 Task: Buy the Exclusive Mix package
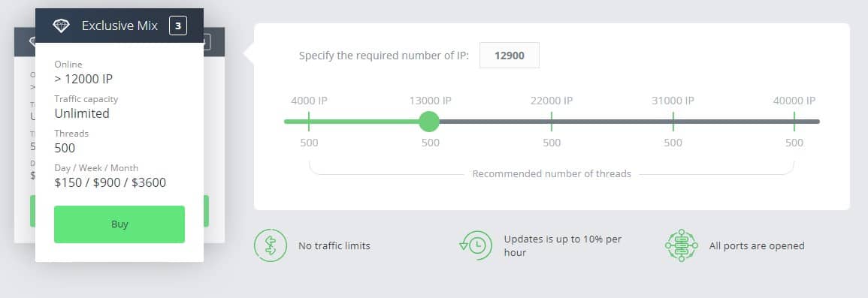[119, 224]
